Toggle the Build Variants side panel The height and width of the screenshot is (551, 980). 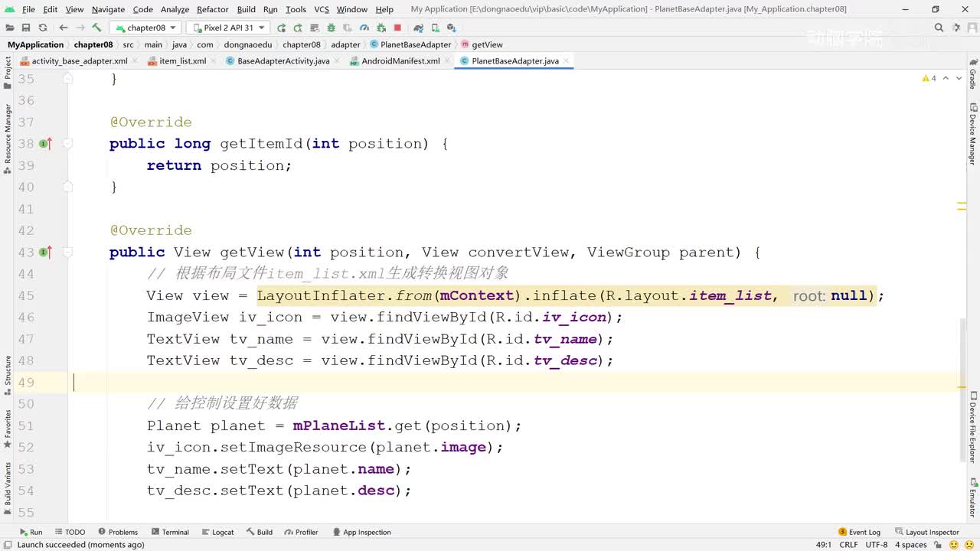coord(8,488)
